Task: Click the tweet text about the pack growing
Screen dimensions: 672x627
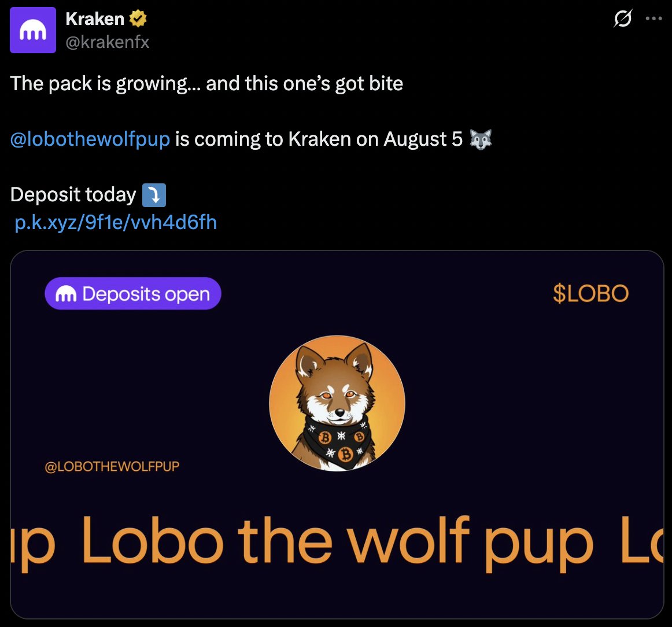Action: click(x=206, y=83)
